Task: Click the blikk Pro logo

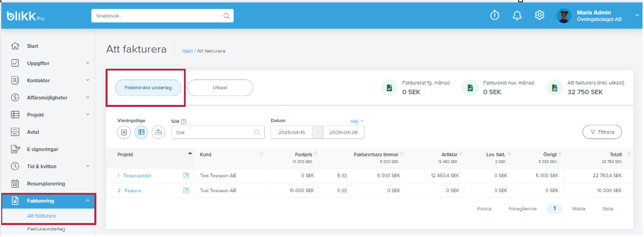Action: coord(25,16)
